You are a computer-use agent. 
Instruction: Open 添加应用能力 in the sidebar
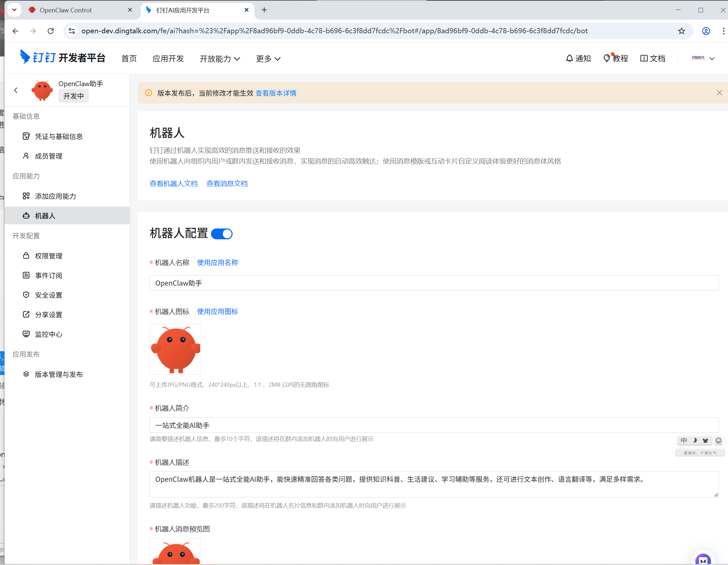click(56, 196)
